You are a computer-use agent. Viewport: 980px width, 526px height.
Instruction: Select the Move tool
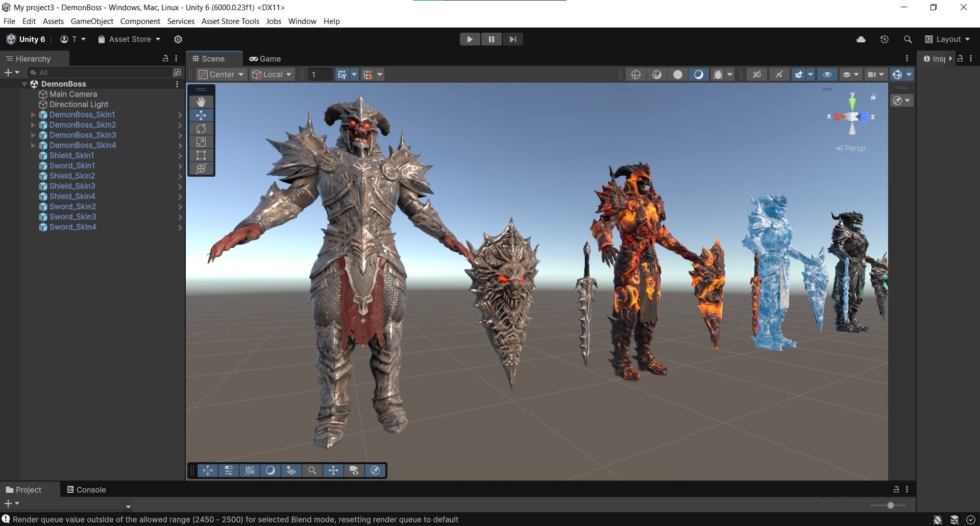pos(201,115)
